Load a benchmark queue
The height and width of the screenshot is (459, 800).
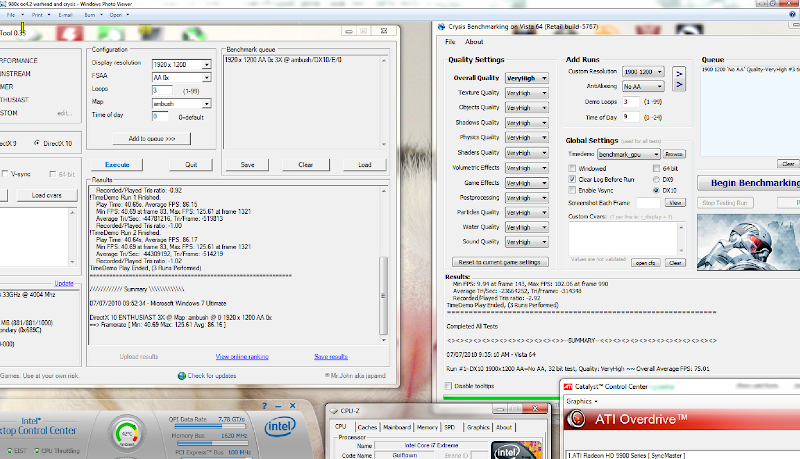(x=365, y=165)
